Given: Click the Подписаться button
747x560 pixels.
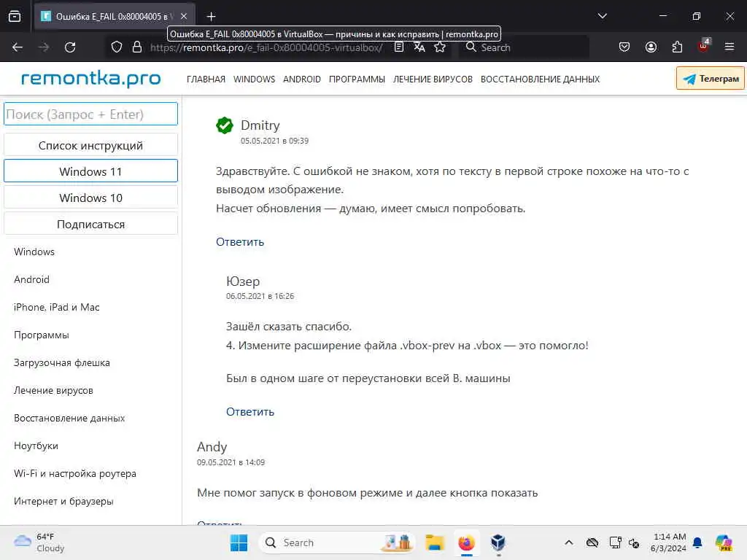Looking at the screenshot, I should [x=90, y=224].
